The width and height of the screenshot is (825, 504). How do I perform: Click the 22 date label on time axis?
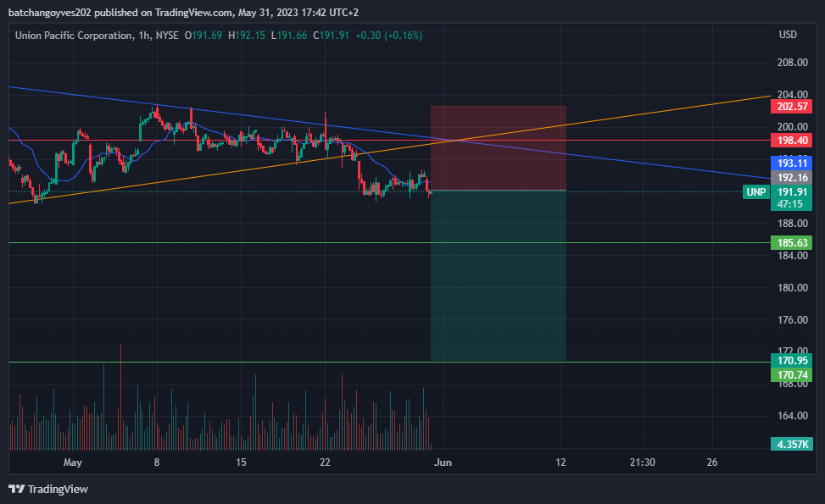[x=325, y=462]
